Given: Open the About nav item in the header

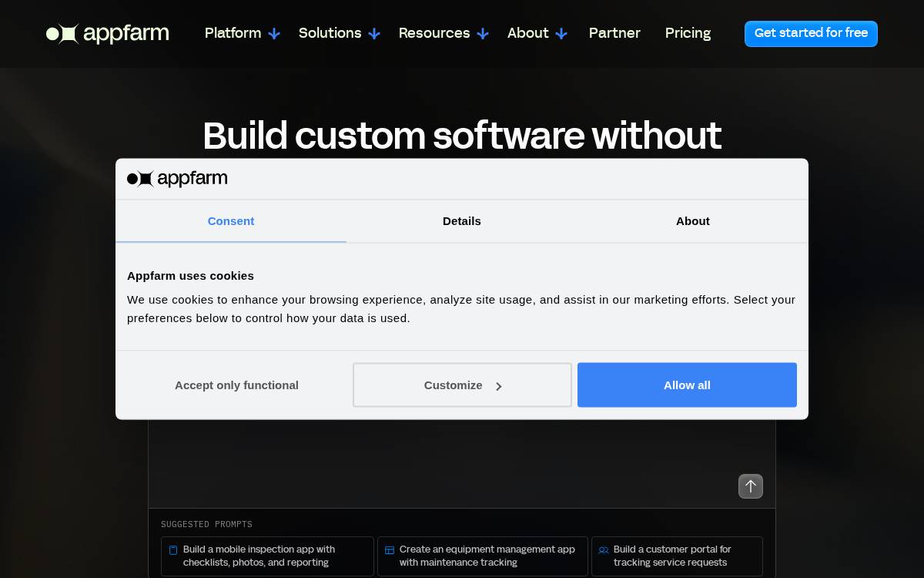Looking at the screenshot, I should pyautogui.click(x=528, y=33).
